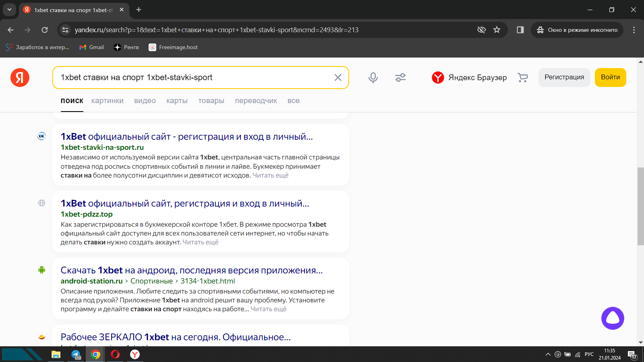Open the Рентв bookmark
The width and height of the screenshot is (644, 362).
tap(126, 47)
